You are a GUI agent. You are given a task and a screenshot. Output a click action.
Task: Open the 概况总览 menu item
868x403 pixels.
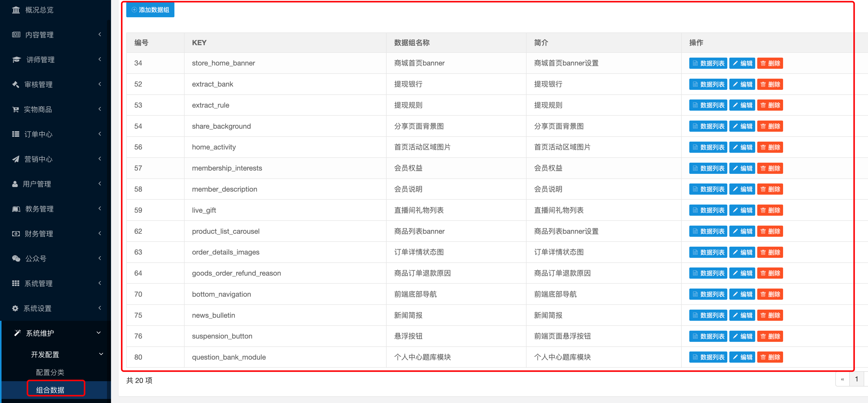(55, 10)
